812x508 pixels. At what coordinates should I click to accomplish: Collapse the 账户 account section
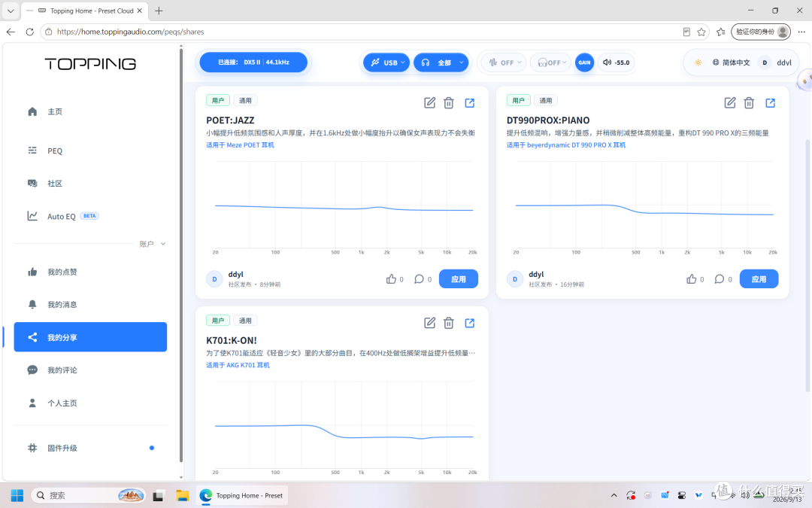click(x=152, y=244)
